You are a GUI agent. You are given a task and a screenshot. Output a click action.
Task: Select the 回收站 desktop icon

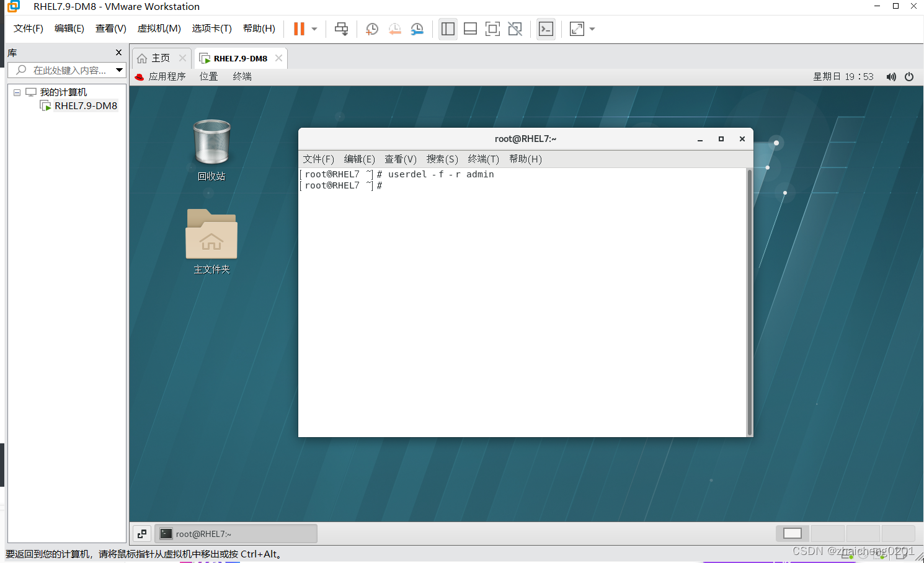point(211,150)
